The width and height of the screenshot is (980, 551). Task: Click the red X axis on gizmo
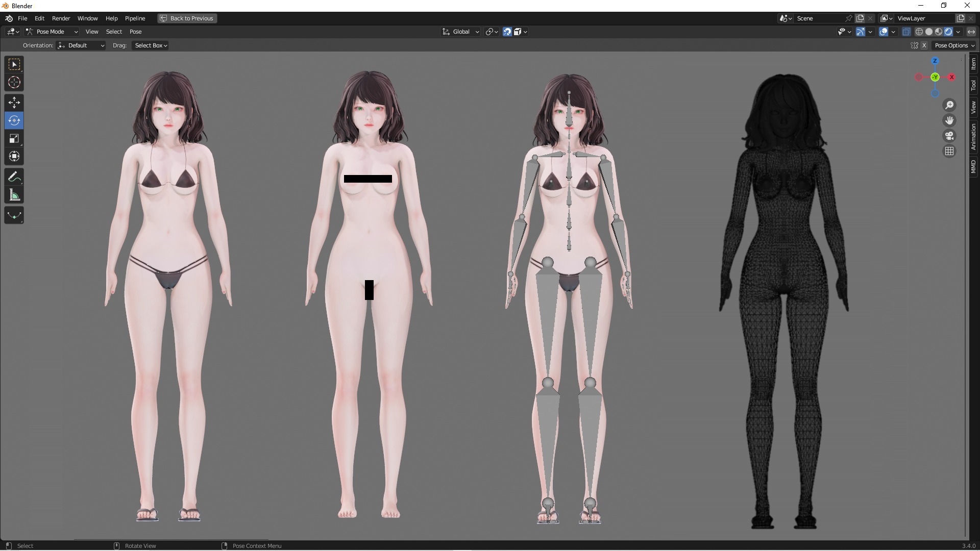click(x=951, y=77)
